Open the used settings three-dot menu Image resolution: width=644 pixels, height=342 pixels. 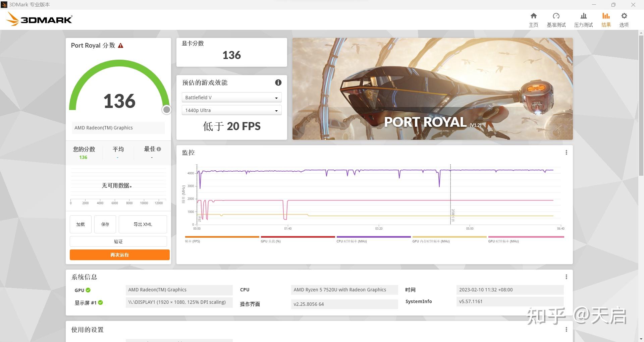[x=566, y=329]
